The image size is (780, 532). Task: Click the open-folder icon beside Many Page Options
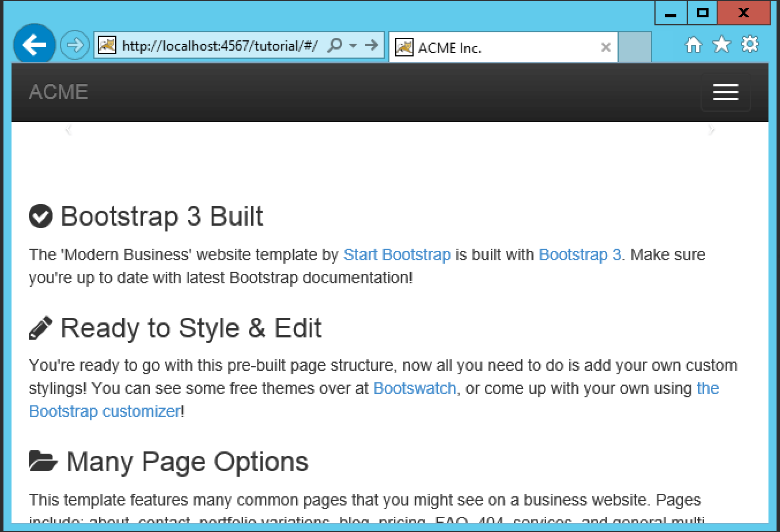(43, 461)
